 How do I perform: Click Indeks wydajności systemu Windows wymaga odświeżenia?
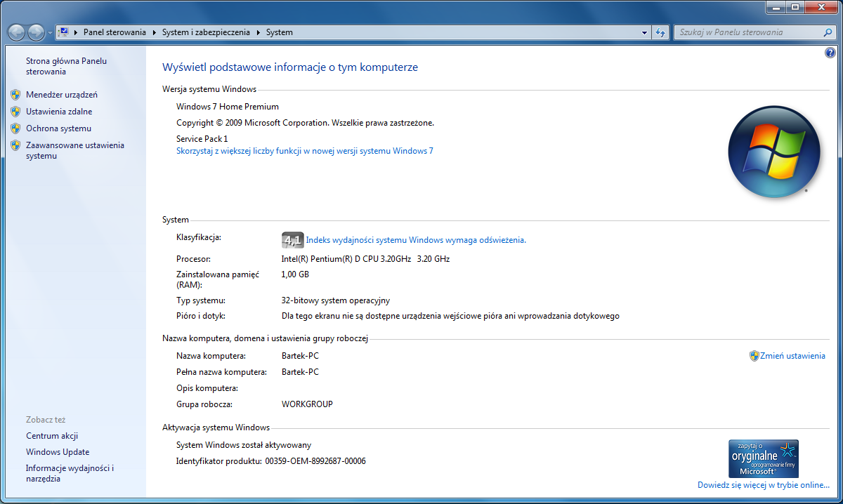click(x=416, y=240)
